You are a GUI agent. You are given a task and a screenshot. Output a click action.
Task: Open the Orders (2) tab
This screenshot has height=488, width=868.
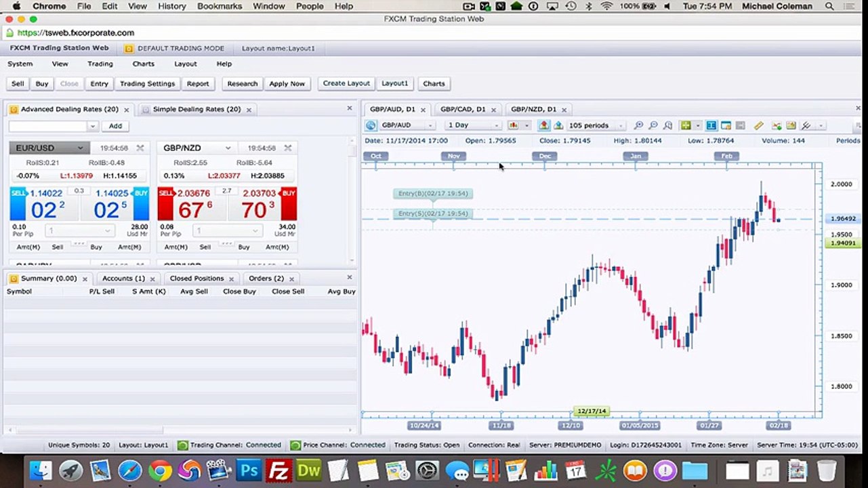click(x=266, y=279)
